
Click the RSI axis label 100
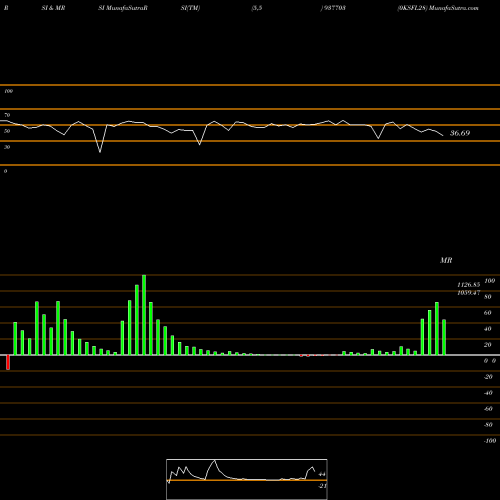point(8,91)
